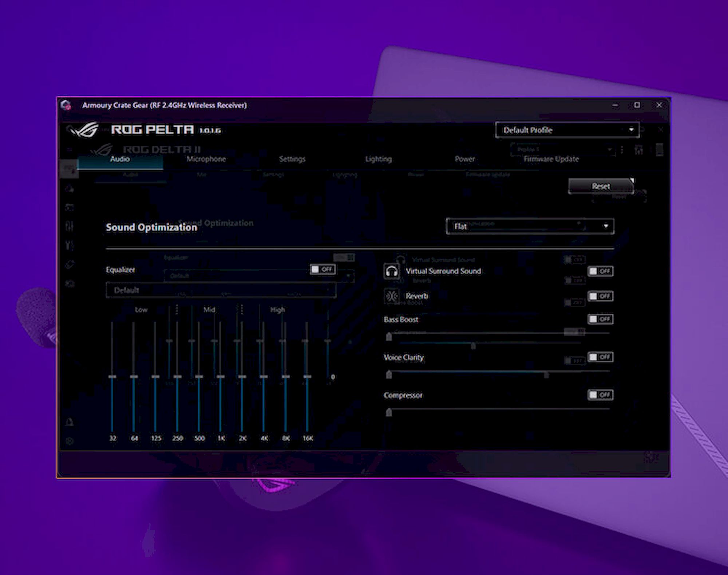Click the Armoury Crate Gear window title text
The height and width of the screenshot is (575, 728).
[x=164, y=105]
